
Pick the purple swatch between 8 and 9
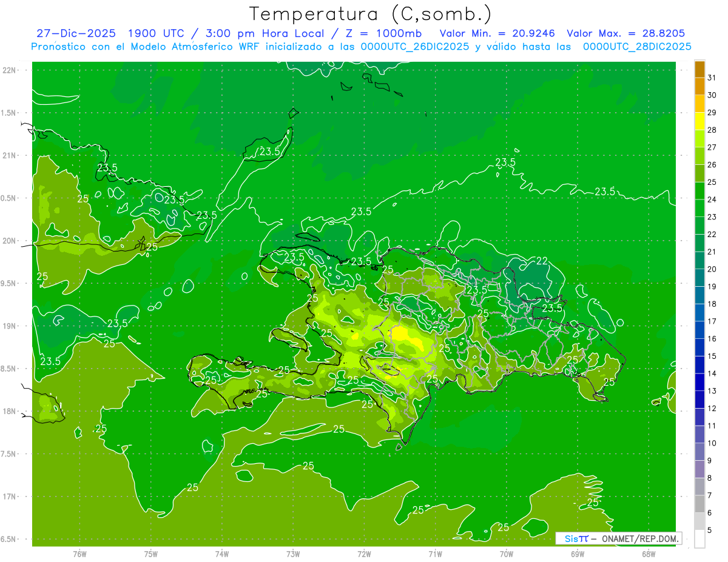(699, 469)
